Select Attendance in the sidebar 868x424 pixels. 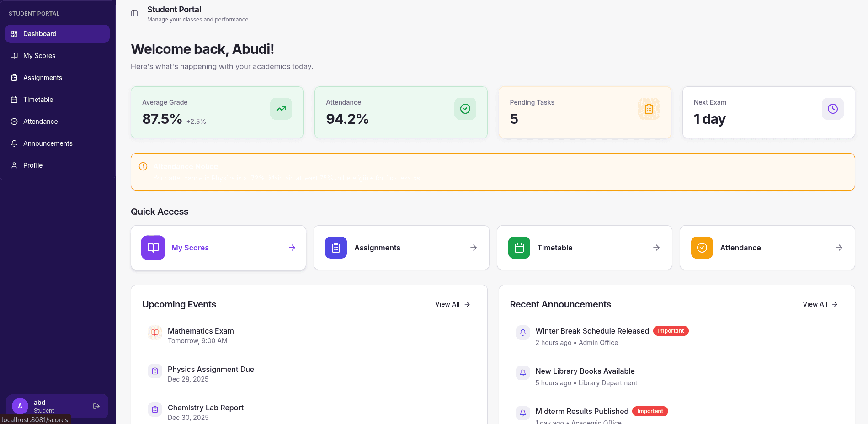point(57,122)
